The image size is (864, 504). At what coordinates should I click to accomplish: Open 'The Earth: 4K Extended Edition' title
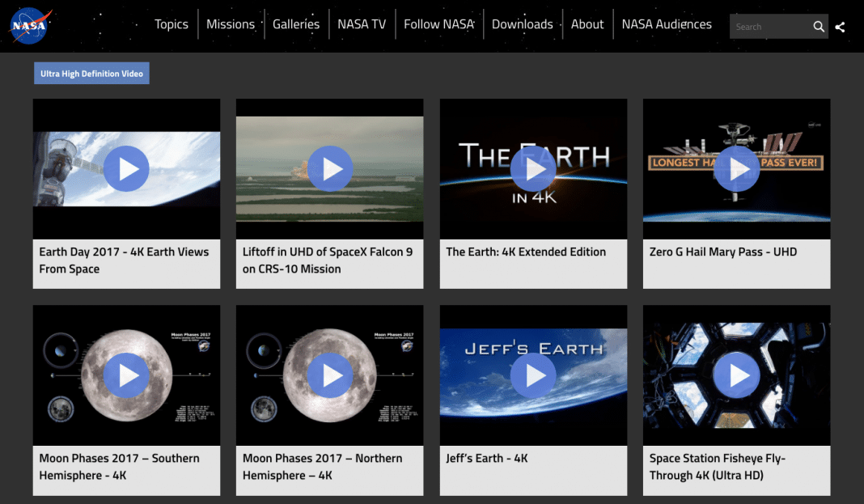(x=526, y=252)
